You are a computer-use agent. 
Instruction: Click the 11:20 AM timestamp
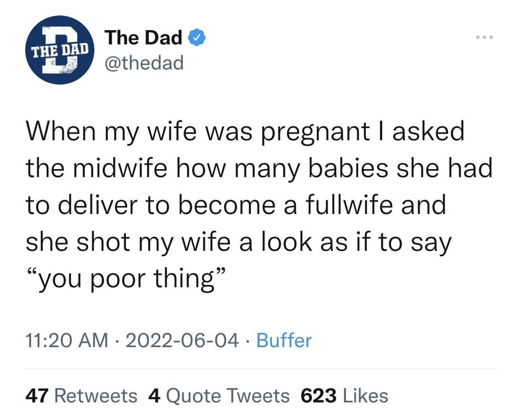tap(67, 340)
